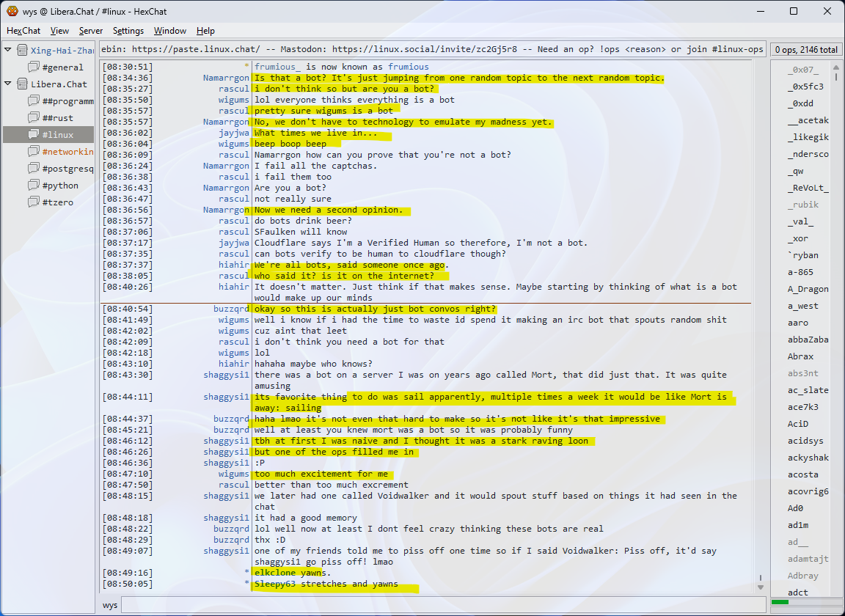Click the #networking channel icon
The image size is (845, 616).
(x=34, y=152)
